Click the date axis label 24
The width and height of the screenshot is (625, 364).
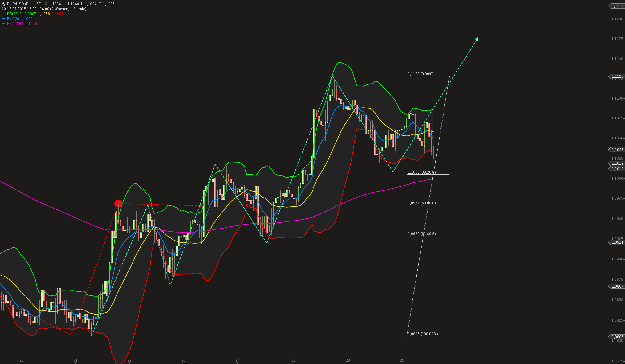click(x=237, y=360)
